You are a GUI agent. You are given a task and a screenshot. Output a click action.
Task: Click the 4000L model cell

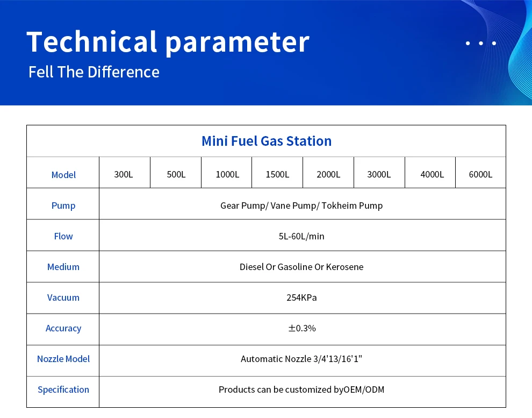tap(432, 174)
